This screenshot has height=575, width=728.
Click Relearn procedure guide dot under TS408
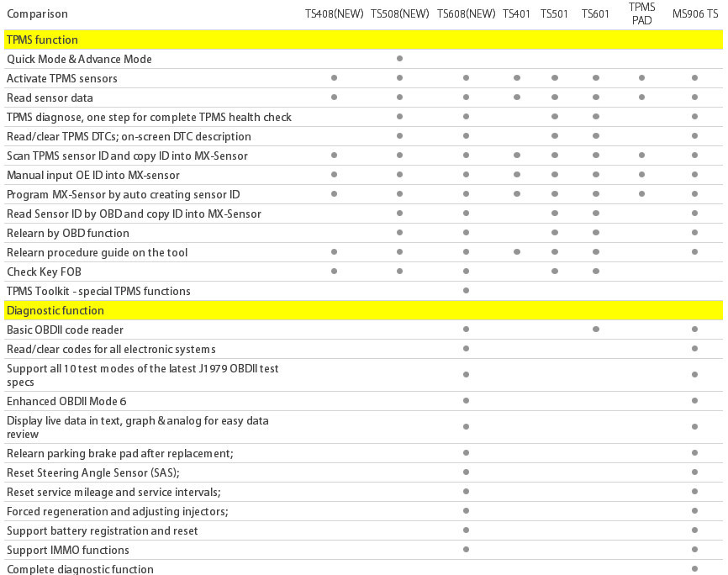tap(335, 251)
